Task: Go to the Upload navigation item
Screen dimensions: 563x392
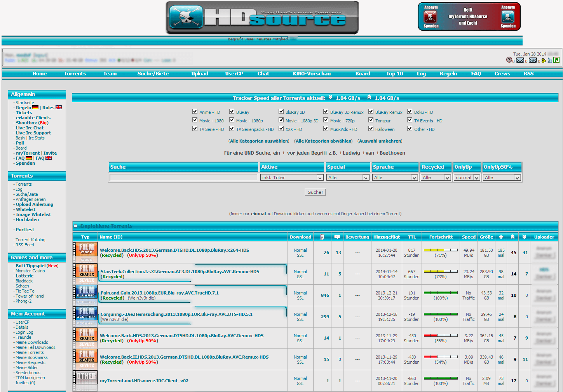Action: 200,73
